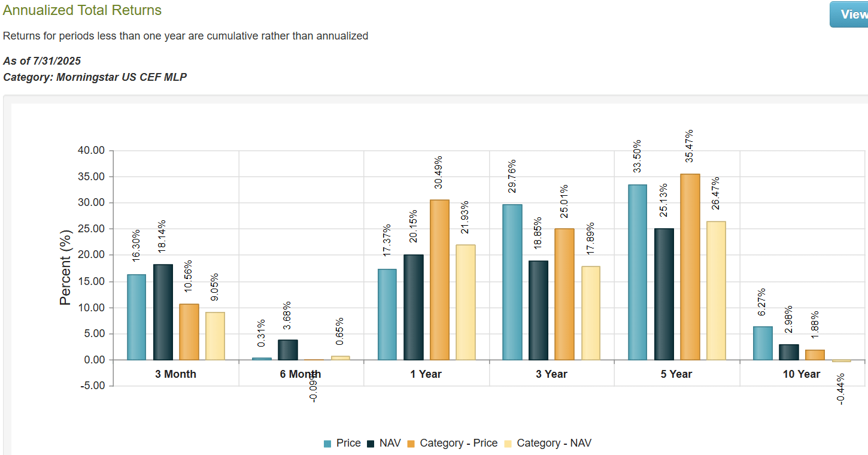
Task: Click the 6 Month NAV bar
Action: coord(288,350)
